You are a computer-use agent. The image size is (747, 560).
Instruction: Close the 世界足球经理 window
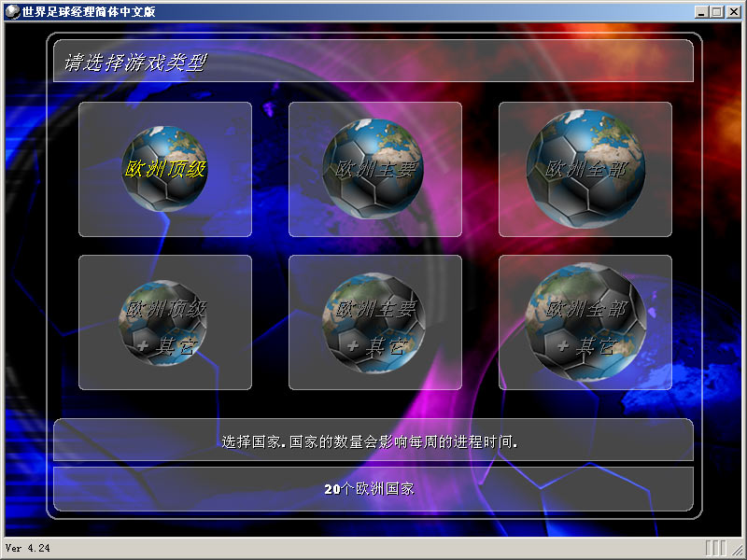tap(733, 12)
